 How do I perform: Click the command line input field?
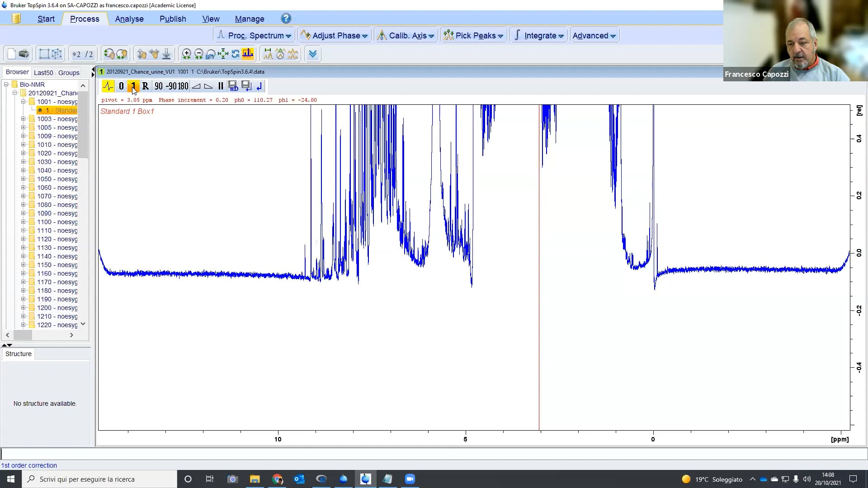(x=434, y=454)
